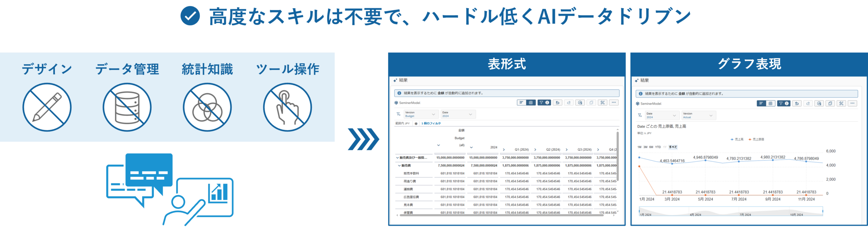Screen dimensions: 868x240
Task: Switch to chart view toggle in graph panel
Action: 761,103
